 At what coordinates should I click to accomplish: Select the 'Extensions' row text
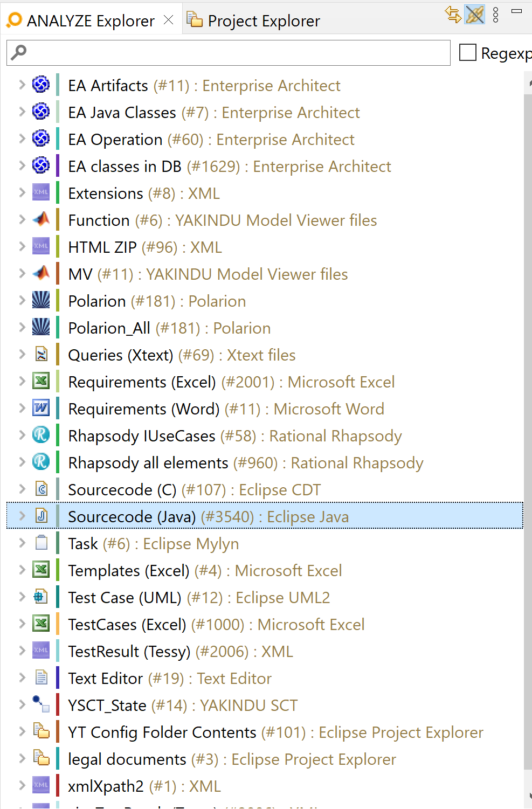point(106,193)
